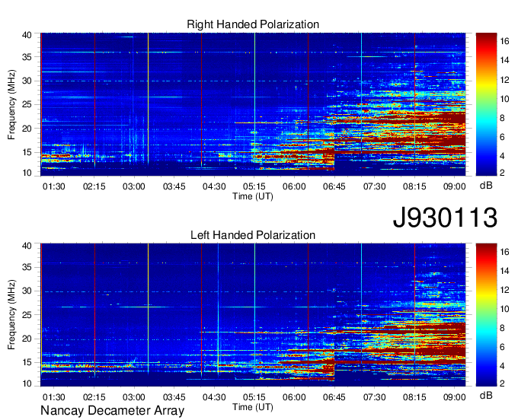Click the bottom plot's 'Frequency (MHz)' axis label
This screenshot has width=518, height=420.
(x=11, y=315)
